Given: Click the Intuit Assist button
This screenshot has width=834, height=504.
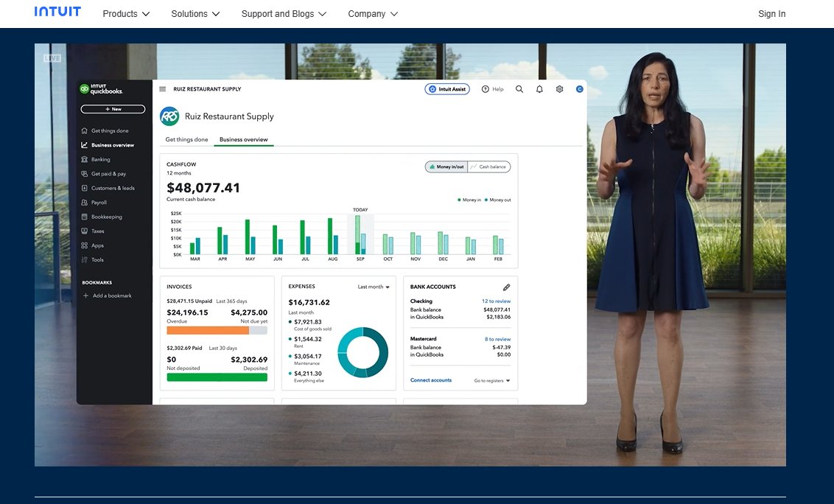Looking at the screenshot, I should 447,89.
